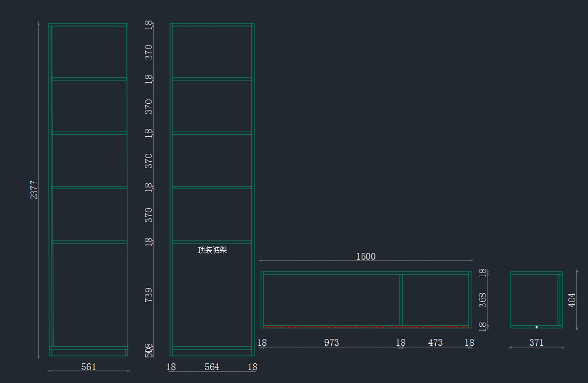The height and width of the screenshot is (383, 588).
Task: Select the 1500 overall width dimension
Action: 366,256
